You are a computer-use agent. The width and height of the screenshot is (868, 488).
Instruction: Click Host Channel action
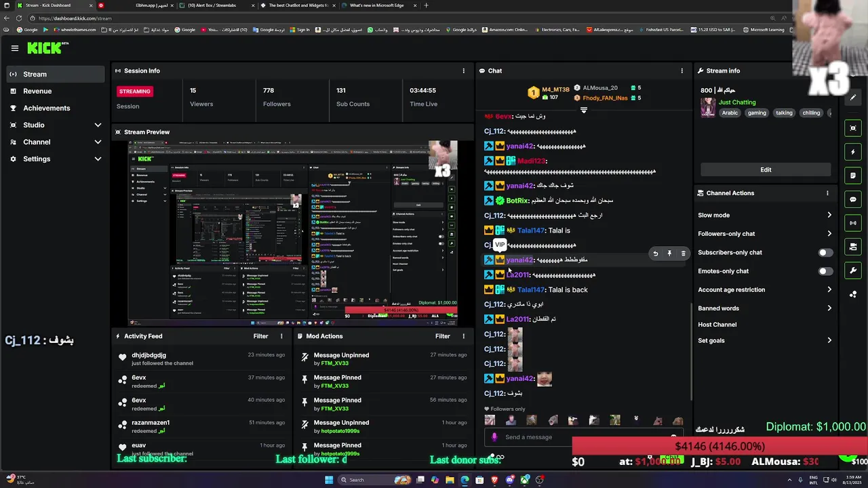(x=717, y=325)
